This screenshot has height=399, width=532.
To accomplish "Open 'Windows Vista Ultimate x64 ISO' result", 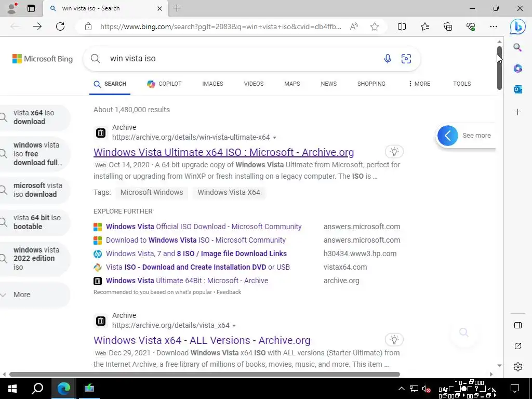I will pos(223,152).
